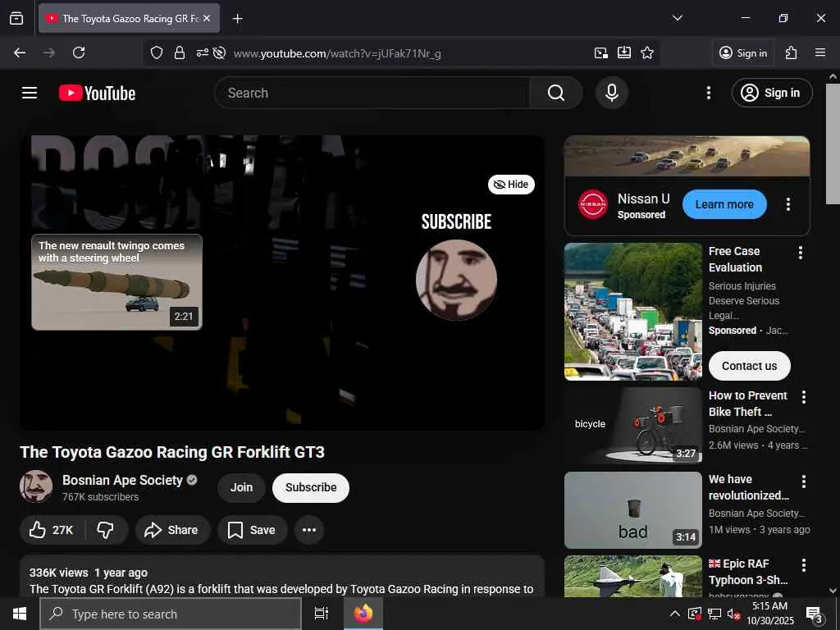Share the Toyota forklift video
840x630 pixels.
coord(172,530)
